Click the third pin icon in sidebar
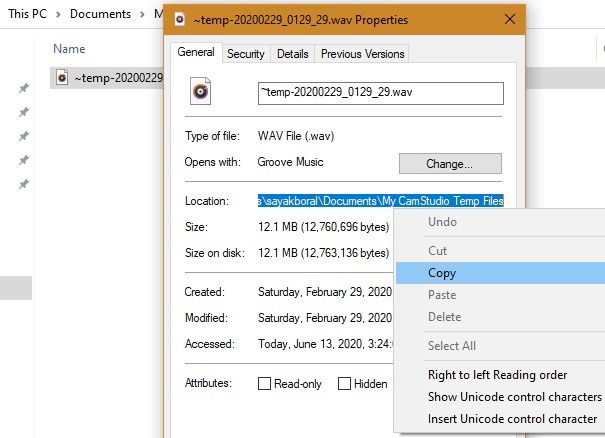605x438 pixels. point(24,136)
